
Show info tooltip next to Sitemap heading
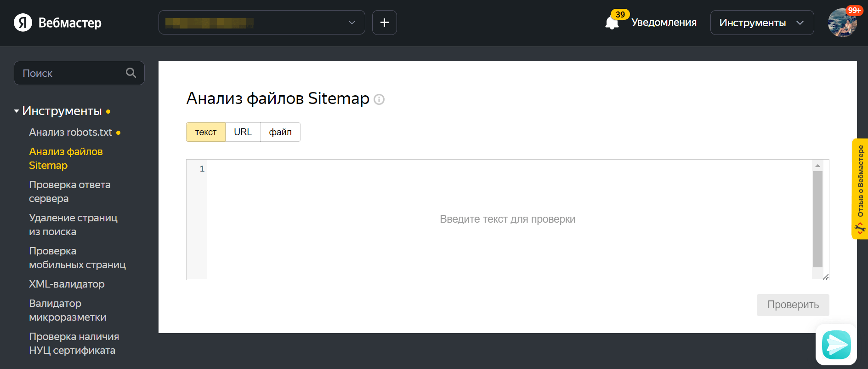pos(379,99)
